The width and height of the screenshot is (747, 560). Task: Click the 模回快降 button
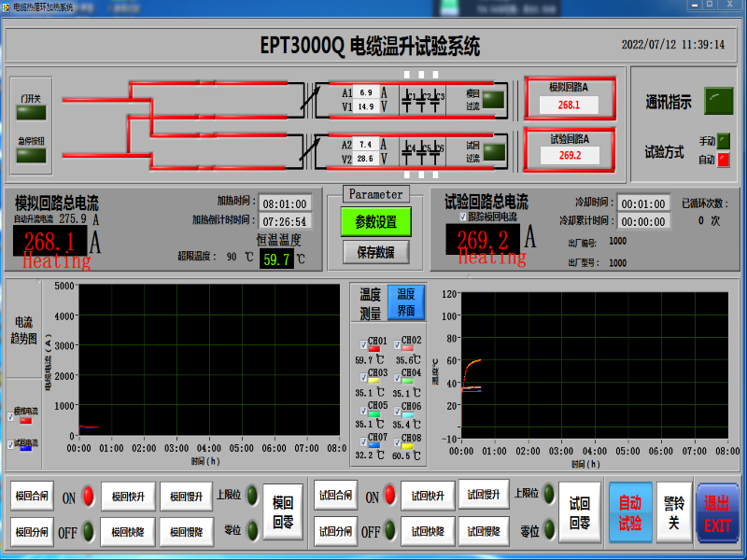(x=128, y=531)
